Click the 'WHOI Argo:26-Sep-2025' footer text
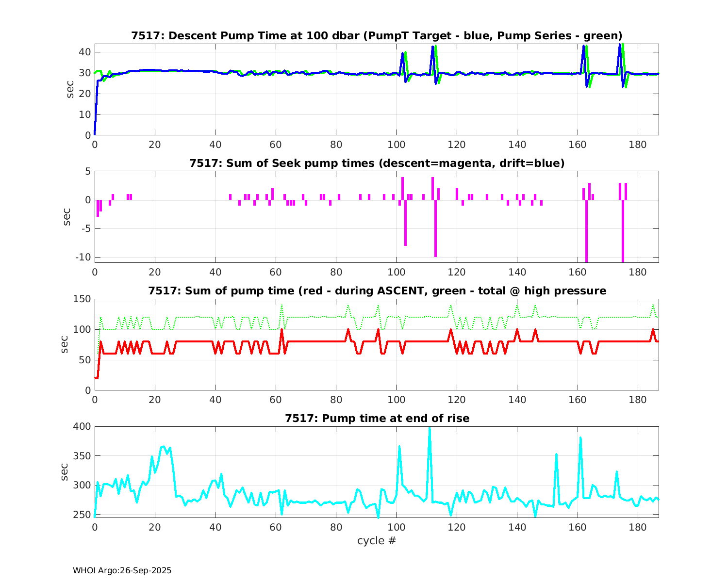The height and width of the screenshot is (582, 728). tap(122, 570)
